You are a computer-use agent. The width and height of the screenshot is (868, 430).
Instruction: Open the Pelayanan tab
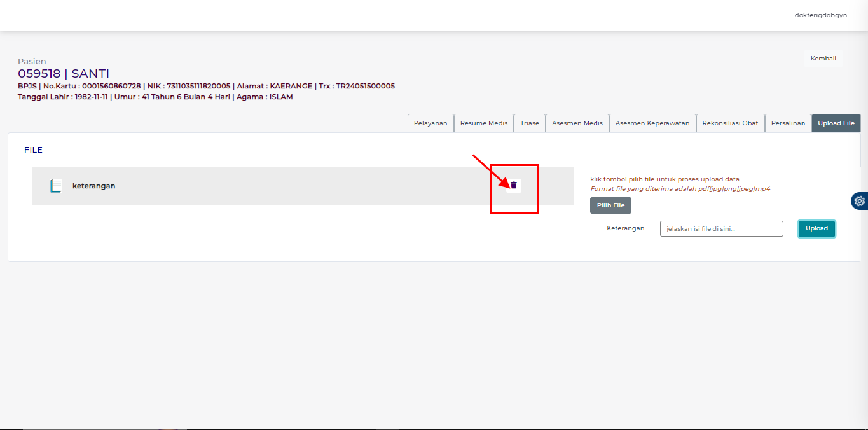pyautogui.click(x=431, y=123)
